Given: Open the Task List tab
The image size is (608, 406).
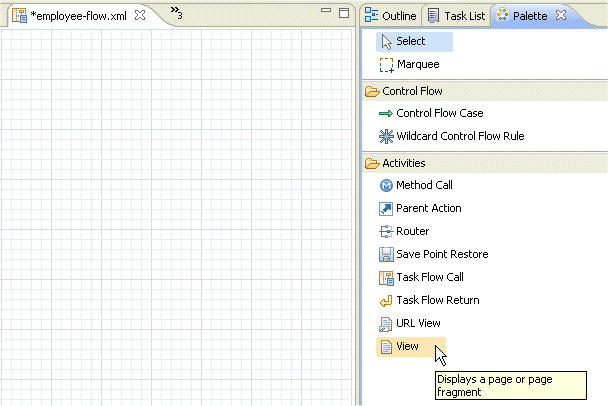Looking at the screenshot, I should pyautogui.click(x=456, y=16).
